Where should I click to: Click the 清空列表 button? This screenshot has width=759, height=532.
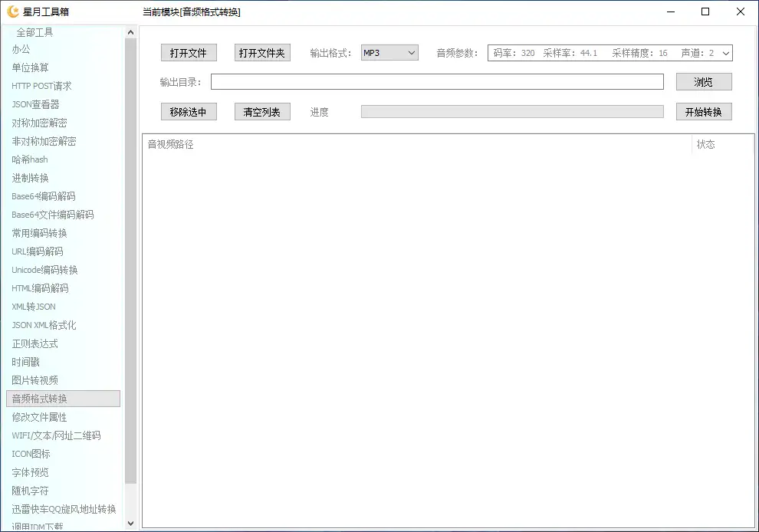[262, 112]
